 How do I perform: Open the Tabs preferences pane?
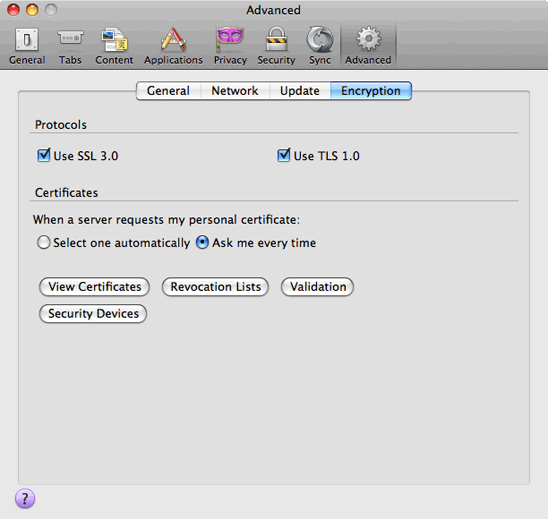tap(70, 46)
